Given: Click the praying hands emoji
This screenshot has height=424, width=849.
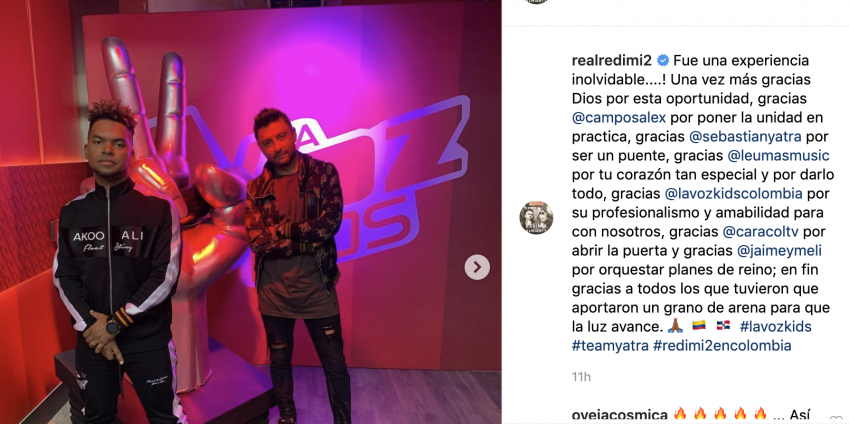Looking at the screenshot, I should [x=675, y=326].
